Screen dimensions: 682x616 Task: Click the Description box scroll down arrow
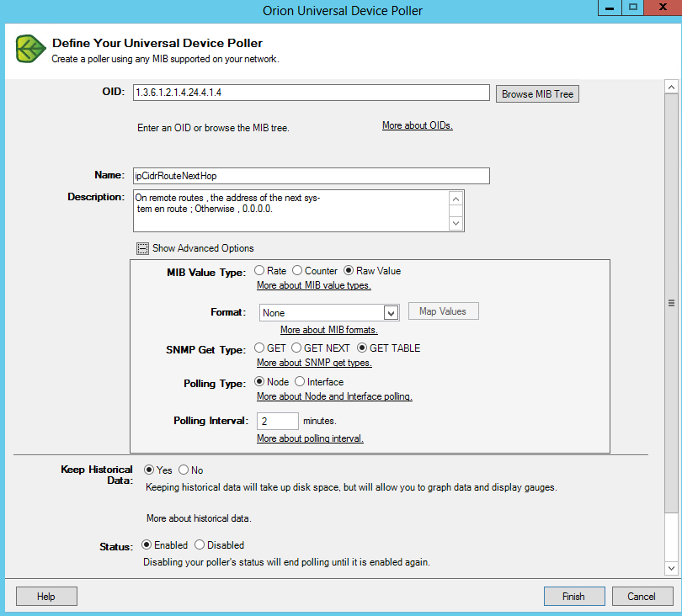(x=456, y=224)
